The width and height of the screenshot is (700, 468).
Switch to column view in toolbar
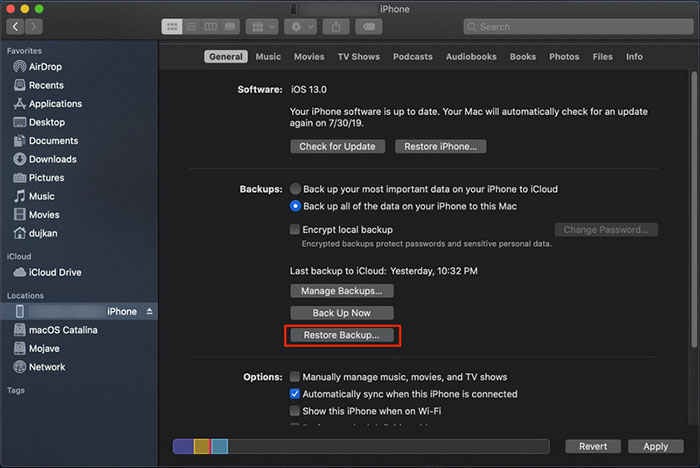click(211, 27)
